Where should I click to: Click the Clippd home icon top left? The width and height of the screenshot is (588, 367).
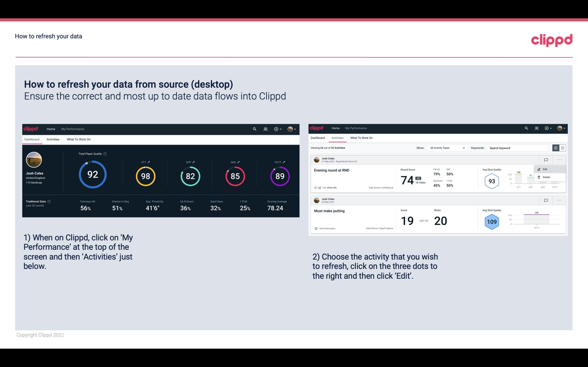tap(31, 129)
